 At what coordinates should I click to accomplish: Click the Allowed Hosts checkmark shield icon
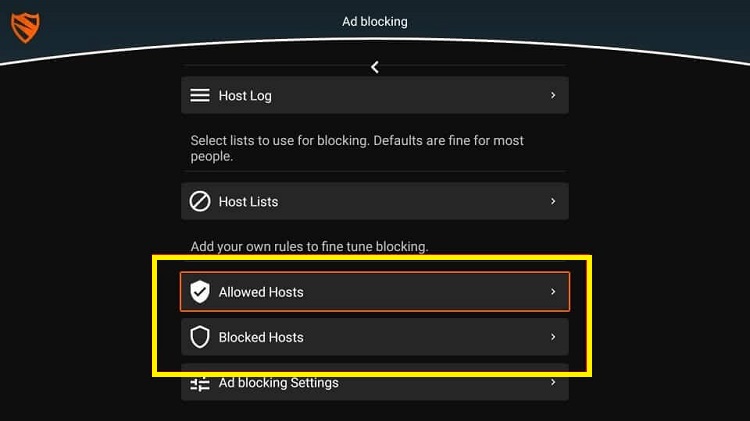click(200, 292)
